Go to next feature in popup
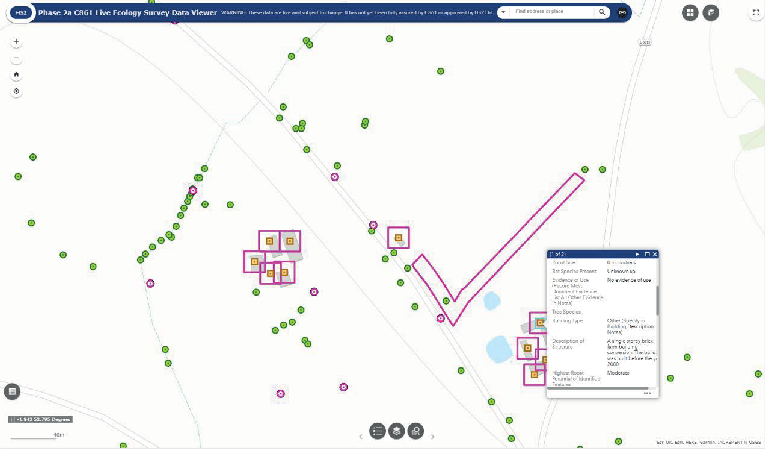 [638, 254]
